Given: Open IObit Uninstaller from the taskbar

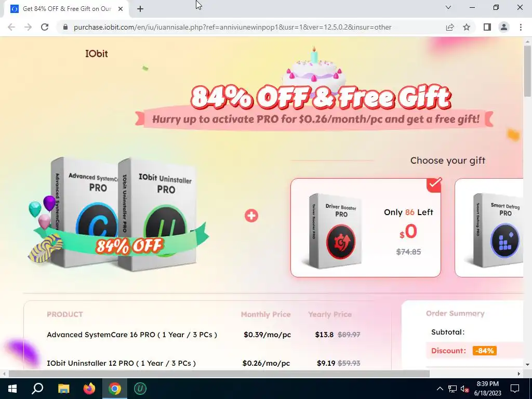Looking at the screenshot, I should click(140, 389).
